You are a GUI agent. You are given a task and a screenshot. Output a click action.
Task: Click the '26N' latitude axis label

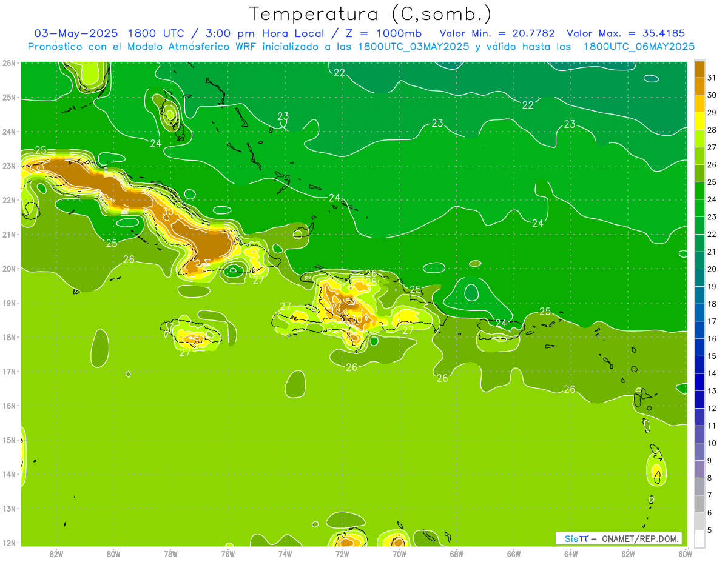coord(8,63)
